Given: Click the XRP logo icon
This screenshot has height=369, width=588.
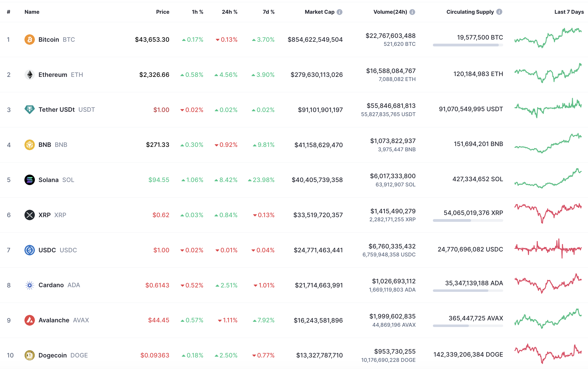Looking at the screenshot, I should point(30,215).
